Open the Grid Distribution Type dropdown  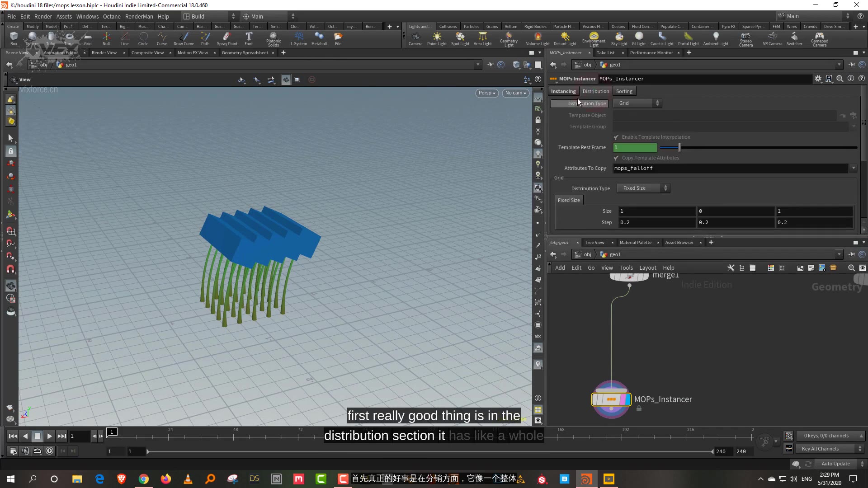pos(643,188)
